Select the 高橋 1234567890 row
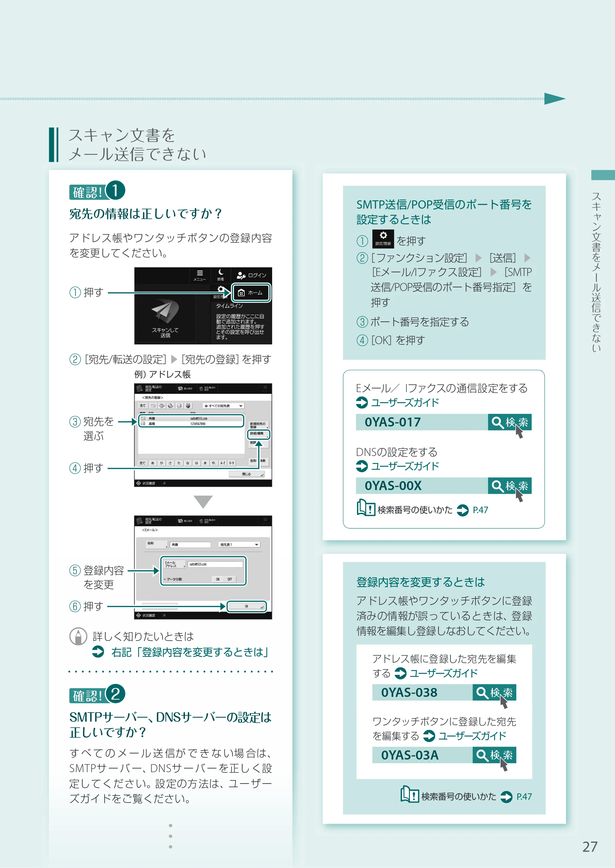The image size is (615, 868). tap(191, 424)
